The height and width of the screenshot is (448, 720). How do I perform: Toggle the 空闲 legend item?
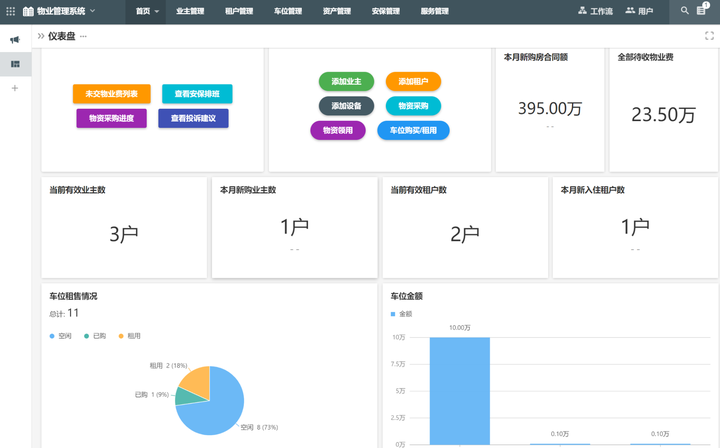(x=61, y=336)
